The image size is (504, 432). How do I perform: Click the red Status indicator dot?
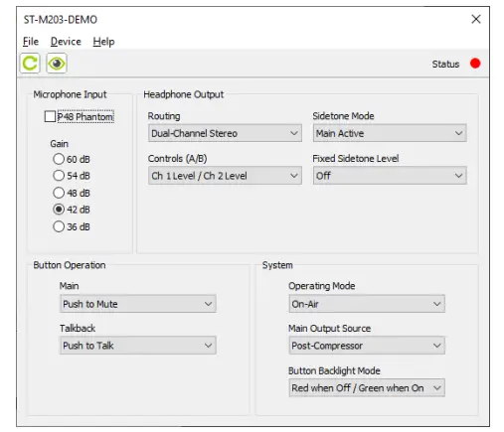(475, 64)
